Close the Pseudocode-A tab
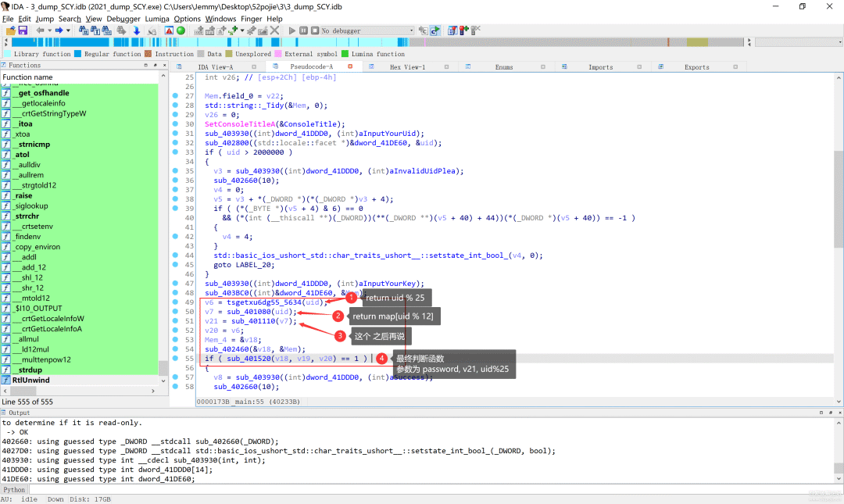The height and width of the screenshot is (504, 844). tap(350, 66)
